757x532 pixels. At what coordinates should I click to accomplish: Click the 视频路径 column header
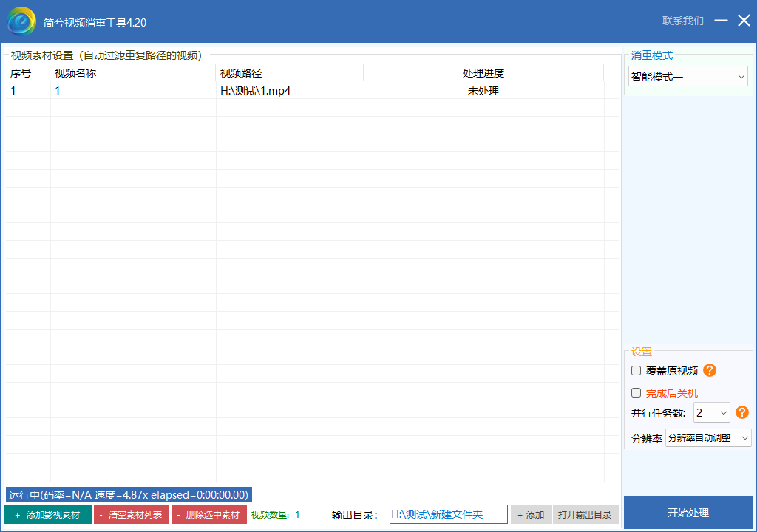290,73
